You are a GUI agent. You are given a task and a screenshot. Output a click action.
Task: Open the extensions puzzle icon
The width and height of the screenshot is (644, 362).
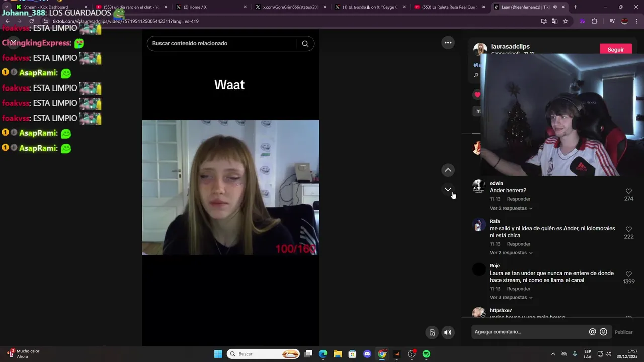[595, 21]
